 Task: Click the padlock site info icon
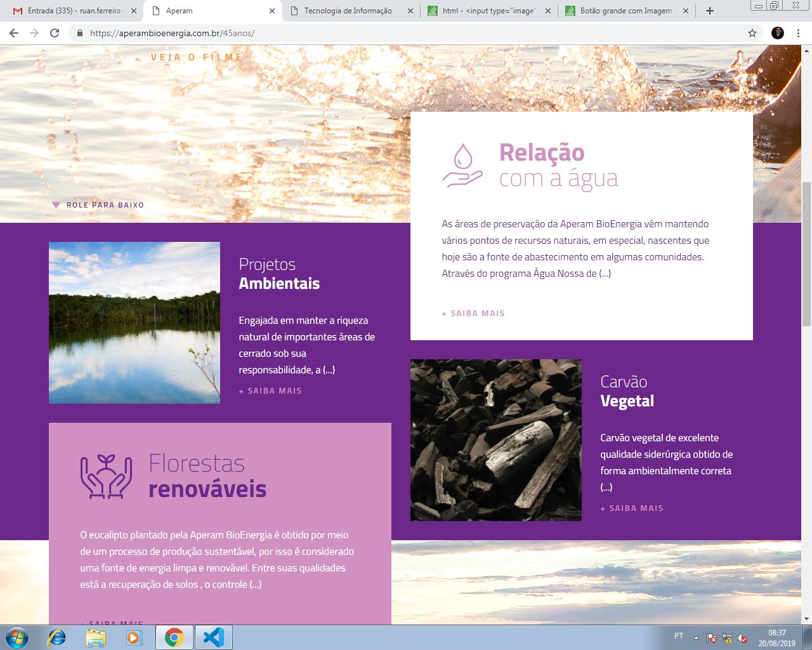point(79,33)
